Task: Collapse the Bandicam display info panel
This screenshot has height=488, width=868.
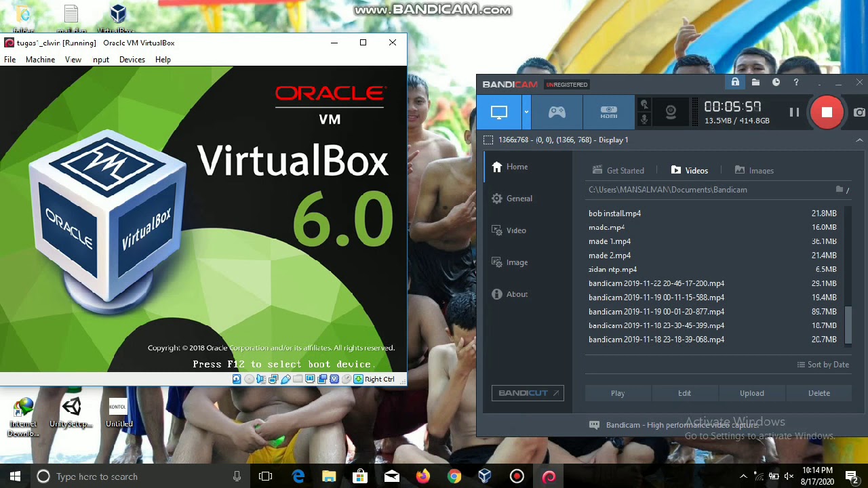Action: (x=859, y=140)
